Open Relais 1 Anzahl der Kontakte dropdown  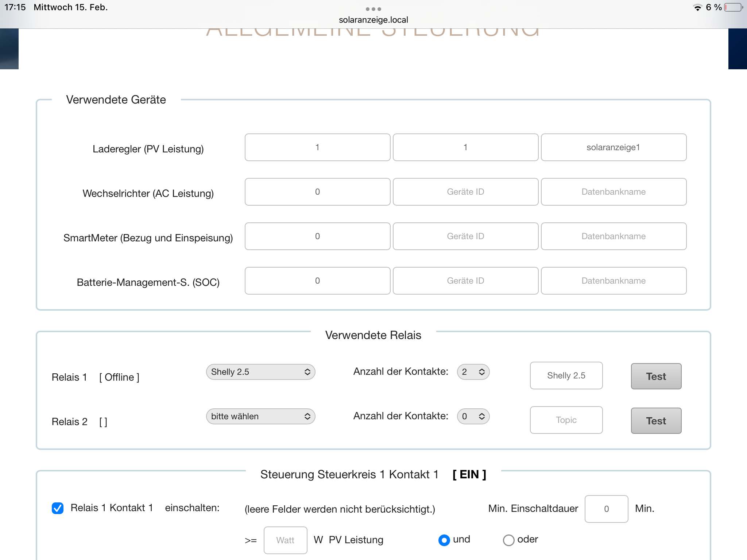(x=473, y=372)
